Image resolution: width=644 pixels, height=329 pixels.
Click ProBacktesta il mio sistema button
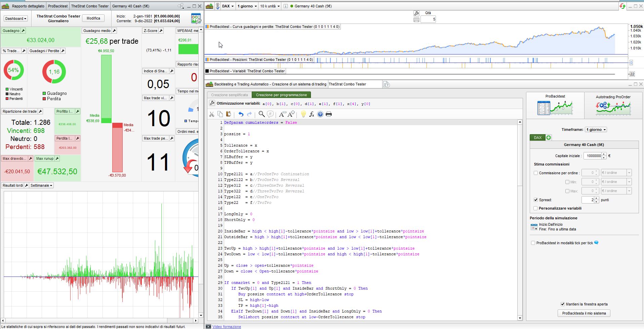pos(584,313)
